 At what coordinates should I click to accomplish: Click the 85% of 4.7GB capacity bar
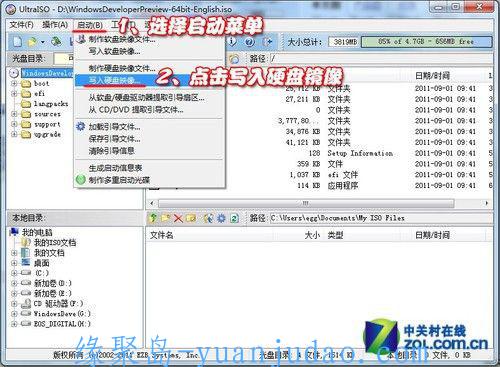pyautogui.click(x=427, y=42)
